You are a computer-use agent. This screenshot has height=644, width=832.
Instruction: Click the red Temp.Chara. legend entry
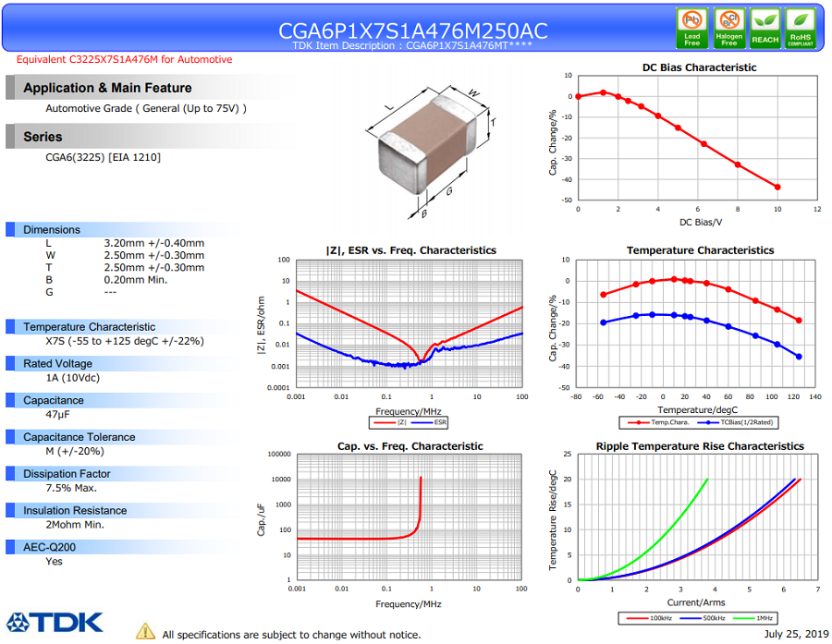[658, 422]
